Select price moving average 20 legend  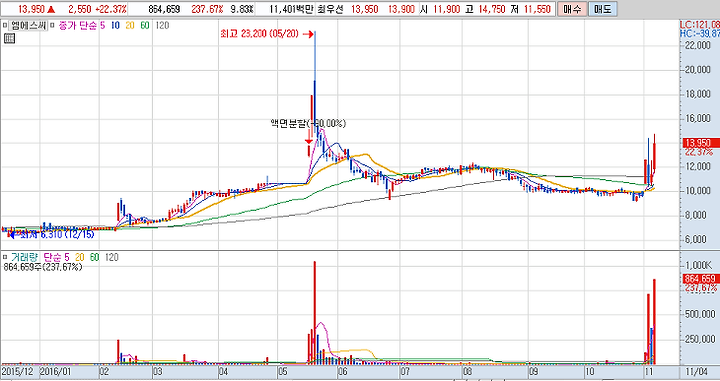click(x=130, y=26)
